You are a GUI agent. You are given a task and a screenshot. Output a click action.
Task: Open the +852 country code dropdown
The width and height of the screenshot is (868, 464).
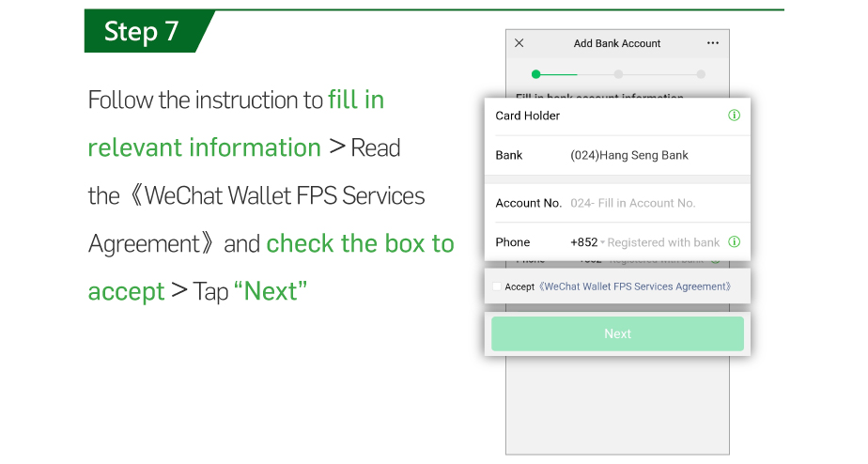click(587, 242)
